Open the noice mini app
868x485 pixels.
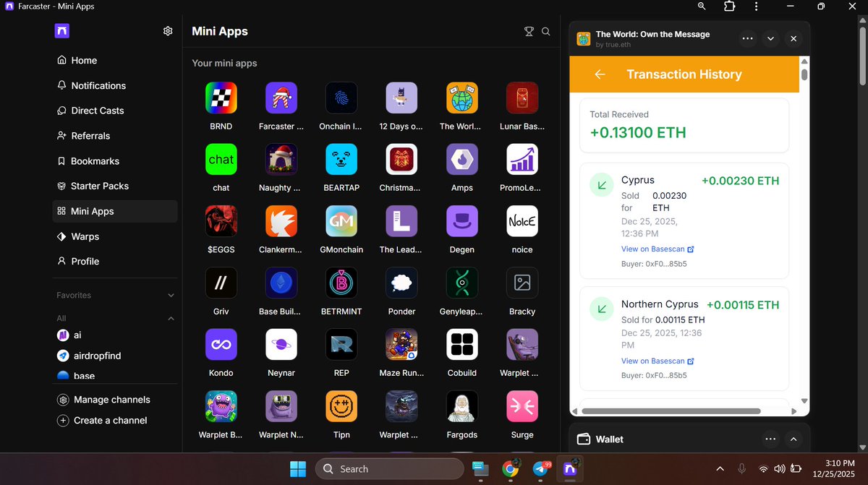pyautogui.click(x=522, y=221)
